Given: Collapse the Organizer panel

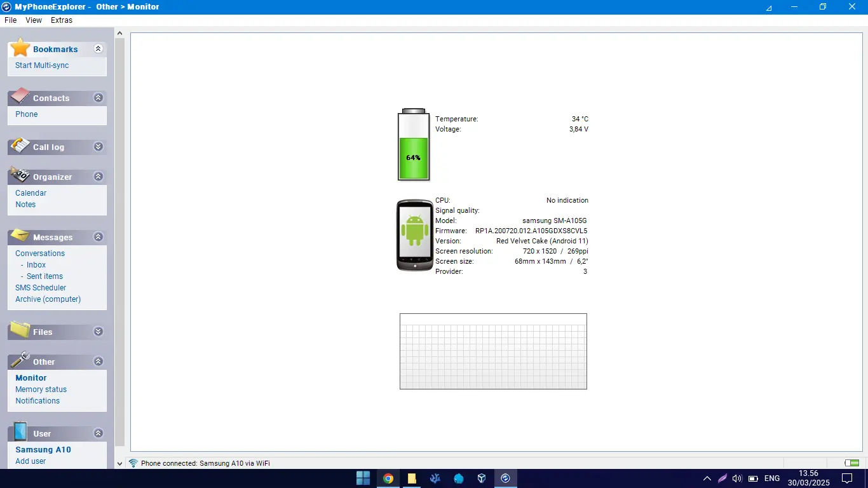Looking at the screenshot, I should pyautogui.click(x=98, y=177).
